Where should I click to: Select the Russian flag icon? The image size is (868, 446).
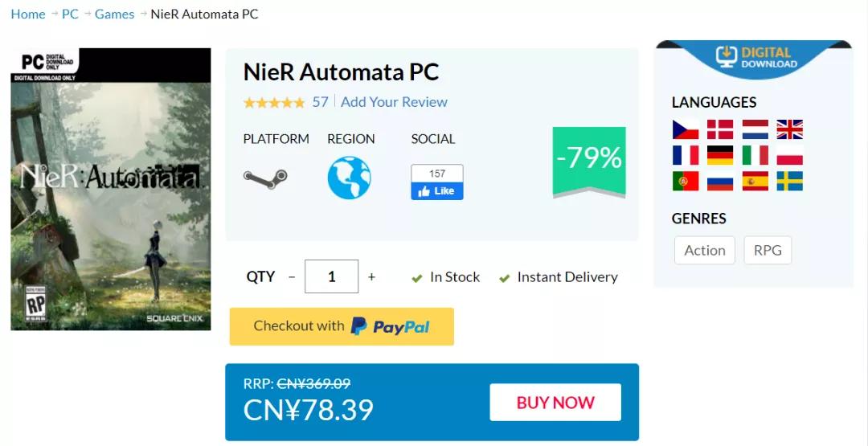pyautogui.click(x=720, y=181)
